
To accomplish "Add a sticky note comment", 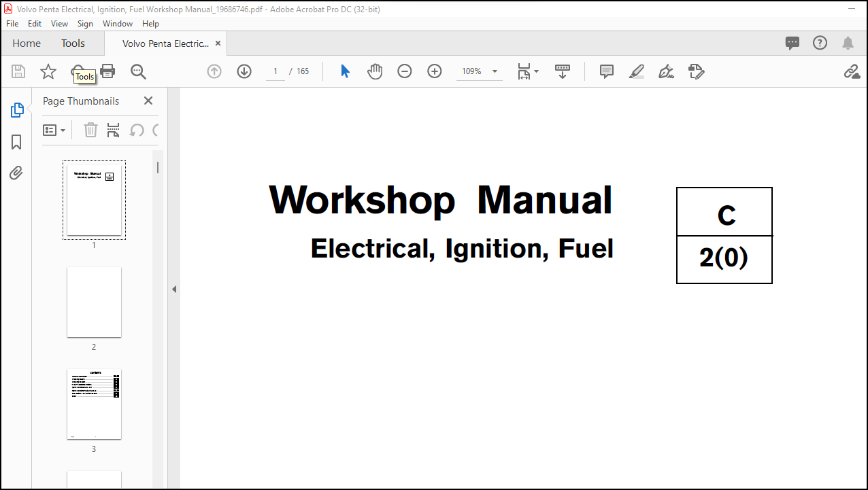I will 607,71.
